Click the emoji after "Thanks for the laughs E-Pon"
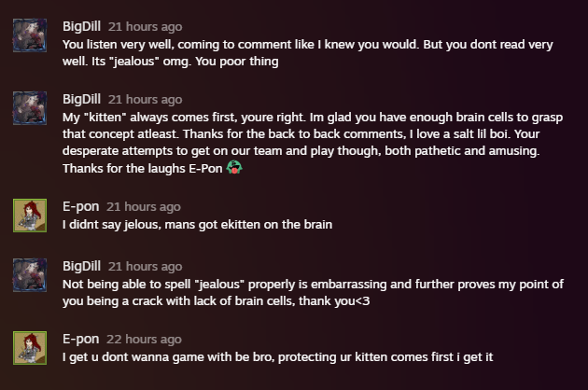 point(235,169)
